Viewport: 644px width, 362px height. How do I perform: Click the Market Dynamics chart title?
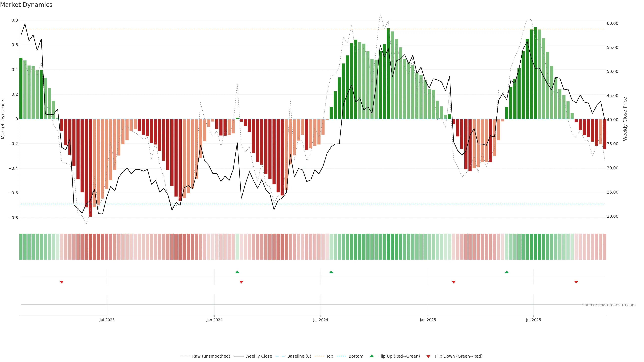26,5
